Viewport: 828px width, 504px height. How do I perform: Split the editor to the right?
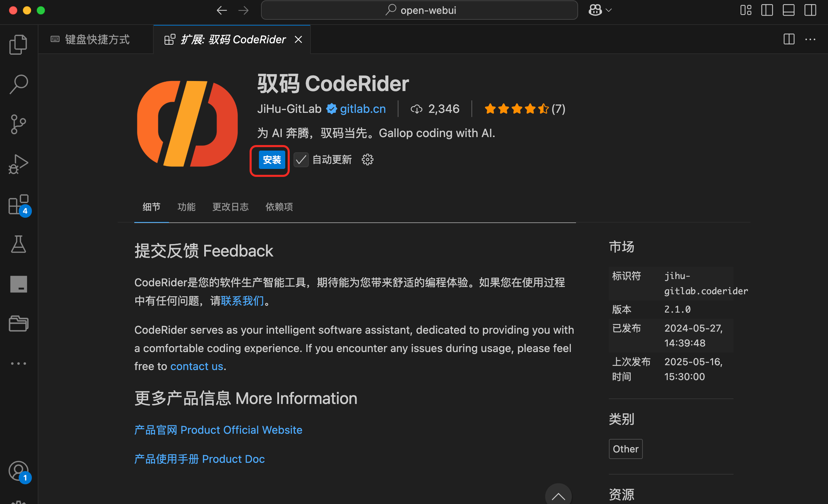(x=789, y=39)
